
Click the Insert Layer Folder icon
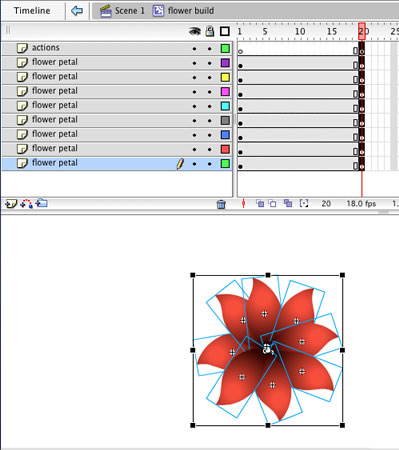[42, 203]
